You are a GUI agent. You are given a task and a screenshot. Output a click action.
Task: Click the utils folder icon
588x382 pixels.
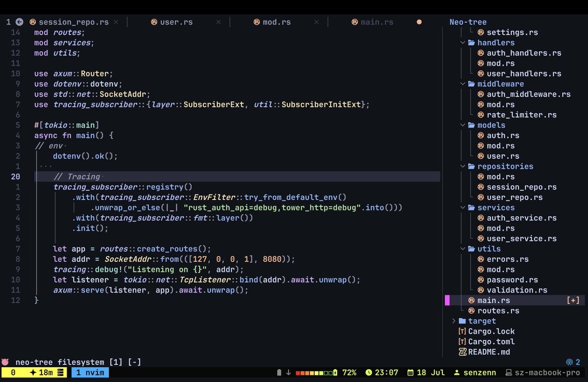point(472,249)
